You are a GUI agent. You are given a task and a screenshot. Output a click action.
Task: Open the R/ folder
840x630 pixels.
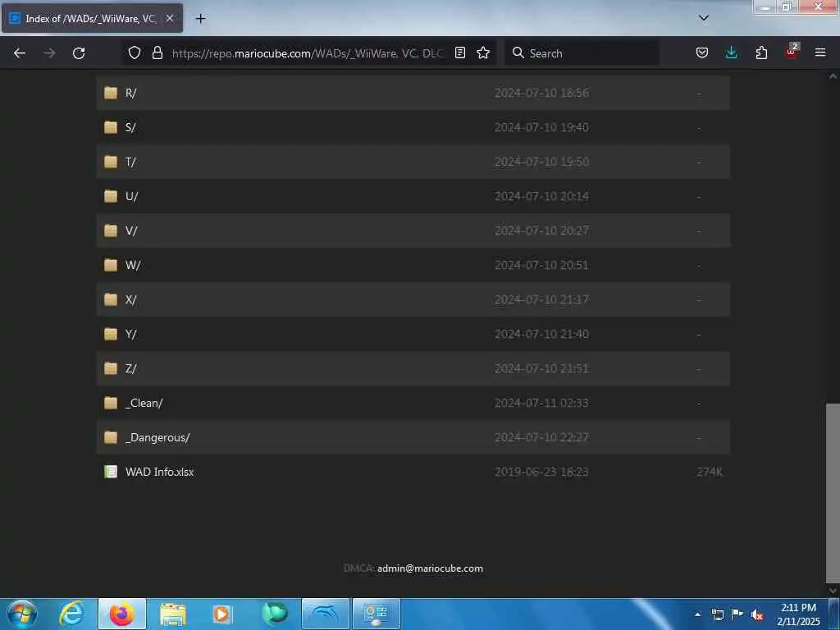point(131,94)
